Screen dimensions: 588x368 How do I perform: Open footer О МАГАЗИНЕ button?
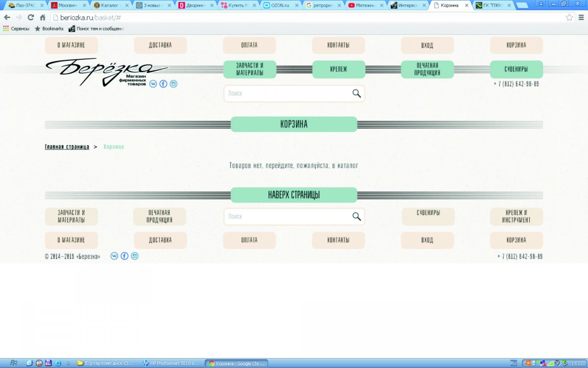pyautogui.click(x=72, y=240)
